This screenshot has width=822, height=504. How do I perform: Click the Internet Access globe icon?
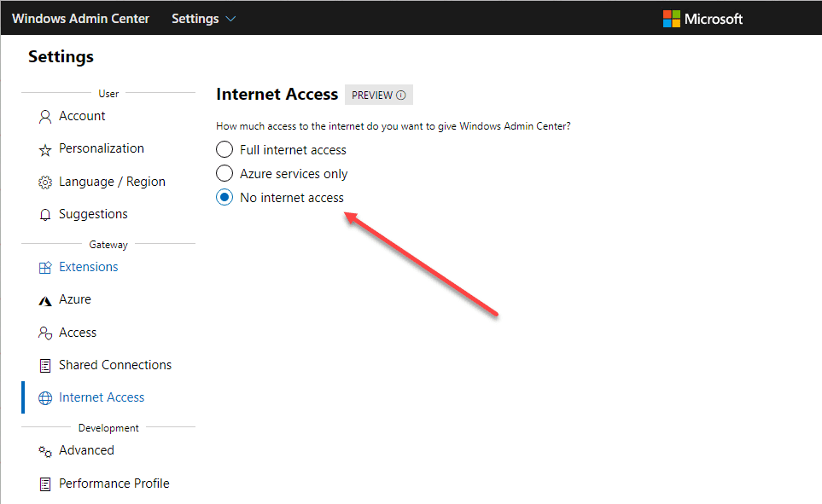tap(45, 398)
